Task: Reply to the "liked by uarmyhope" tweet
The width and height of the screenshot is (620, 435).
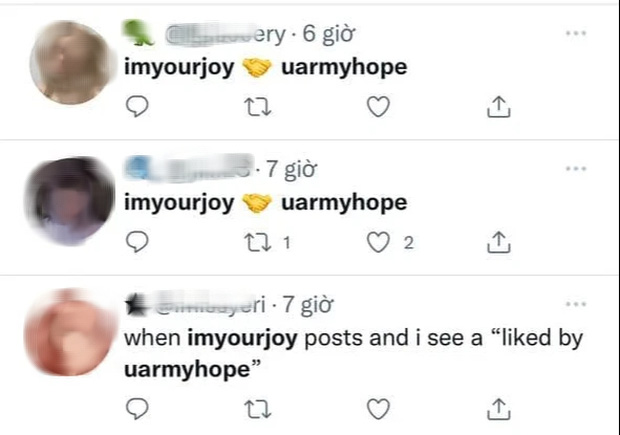Action: coord(137,409)
